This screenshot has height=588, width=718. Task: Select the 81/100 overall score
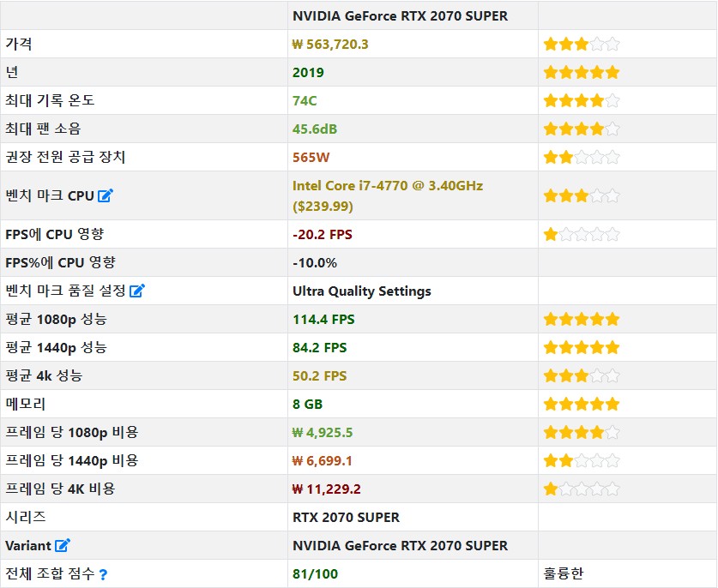pyautogui.click(x=315, y=573)
